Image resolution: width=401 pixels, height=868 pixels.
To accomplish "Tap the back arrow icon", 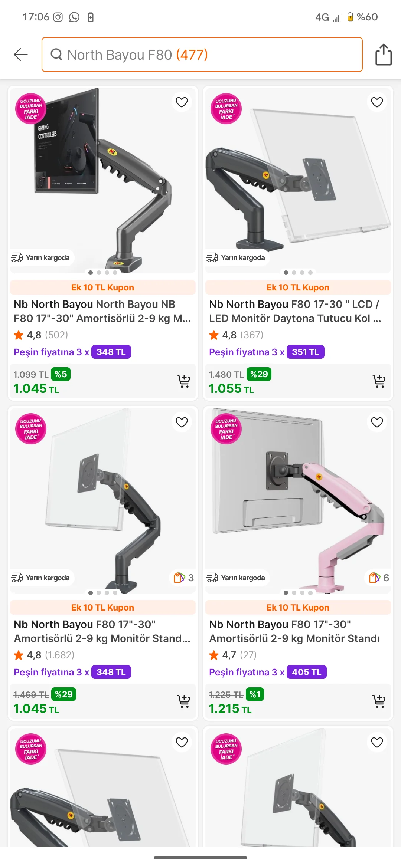I will pyautogui.click(x=21, y=55).
